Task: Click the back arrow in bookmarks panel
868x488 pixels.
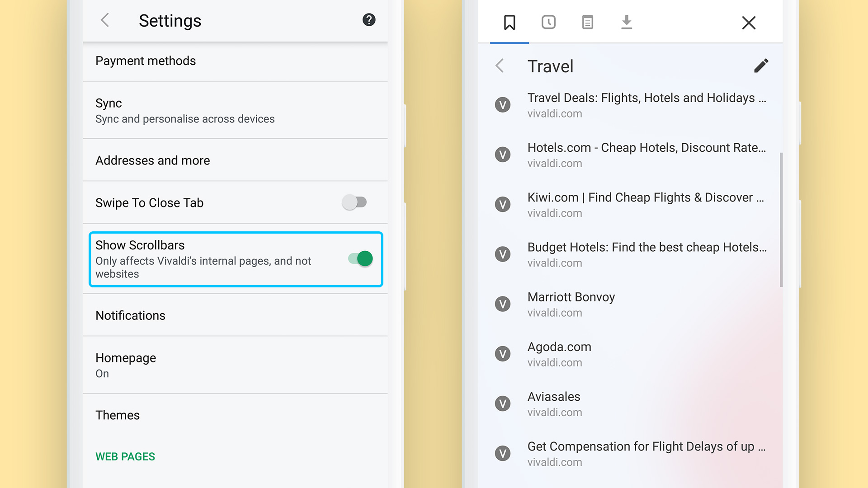Action: click(500, 66)
